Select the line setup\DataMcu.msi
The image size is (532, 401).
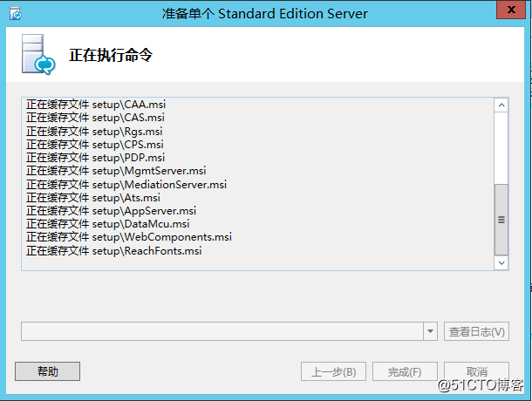pyautogui.click(x=108, y=224)
